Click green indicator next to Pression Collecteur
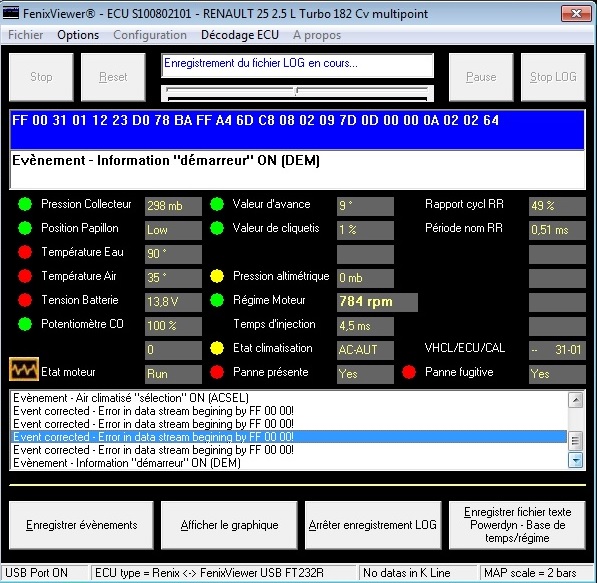Screen dimensions: 597x583 coord(25,204)
